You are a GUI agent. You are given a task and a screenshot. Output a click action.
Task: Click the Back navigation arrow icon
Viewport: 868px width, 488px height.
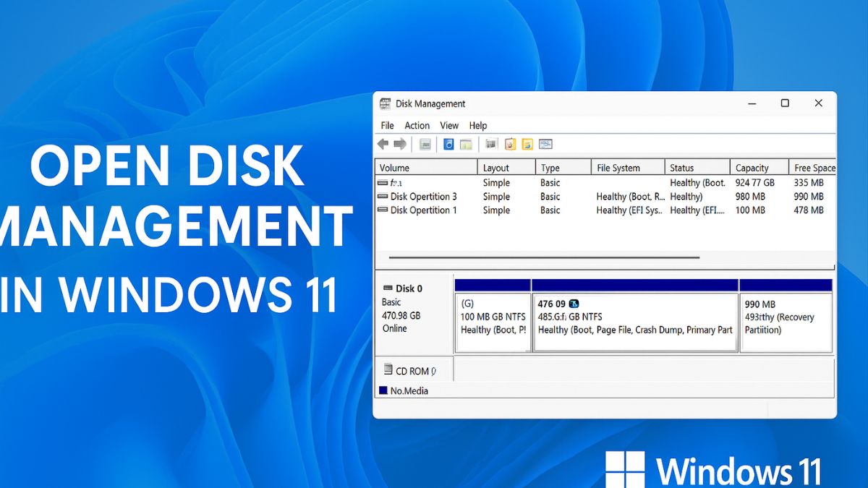click(382, 144)
